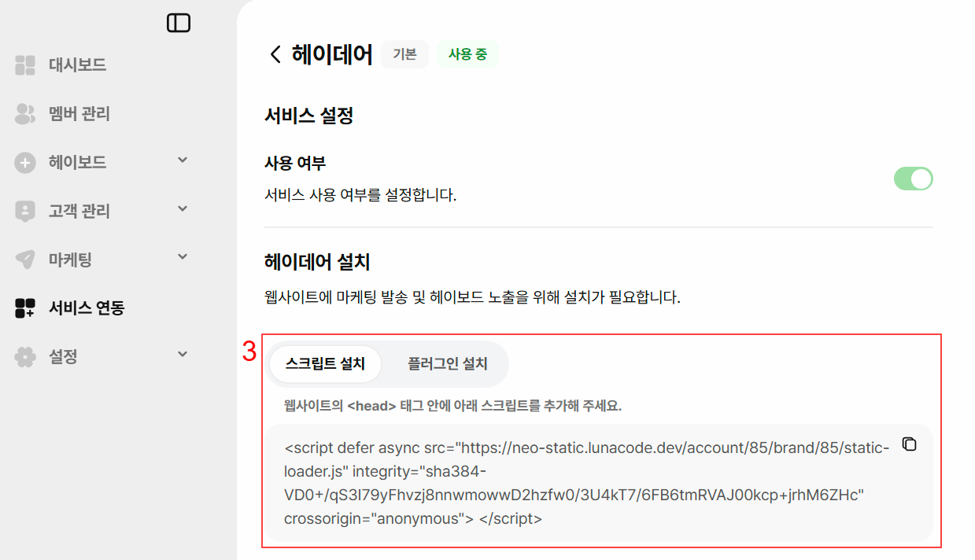The width and height of the screenshot is (975, 560).
Task: Click the 헤이보드 plus-circle icon
Action: [x=25, y=163]
